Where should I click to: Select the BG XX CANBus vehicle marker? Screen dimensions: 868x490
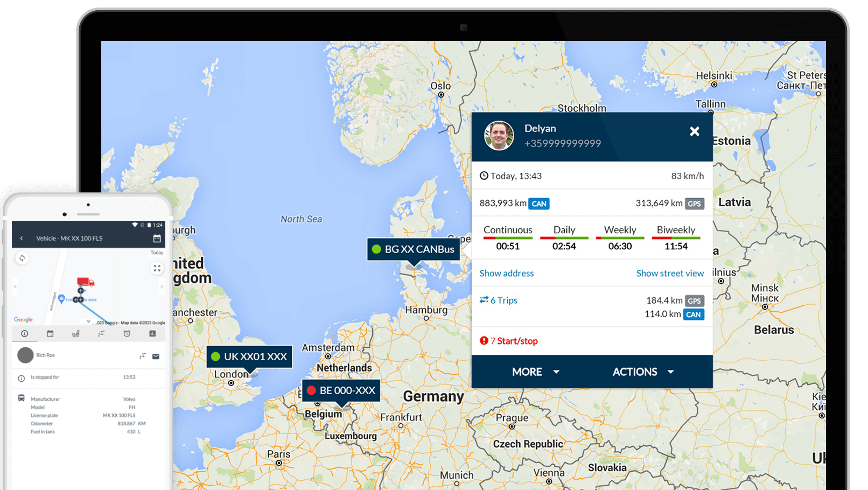coord(414,249)
